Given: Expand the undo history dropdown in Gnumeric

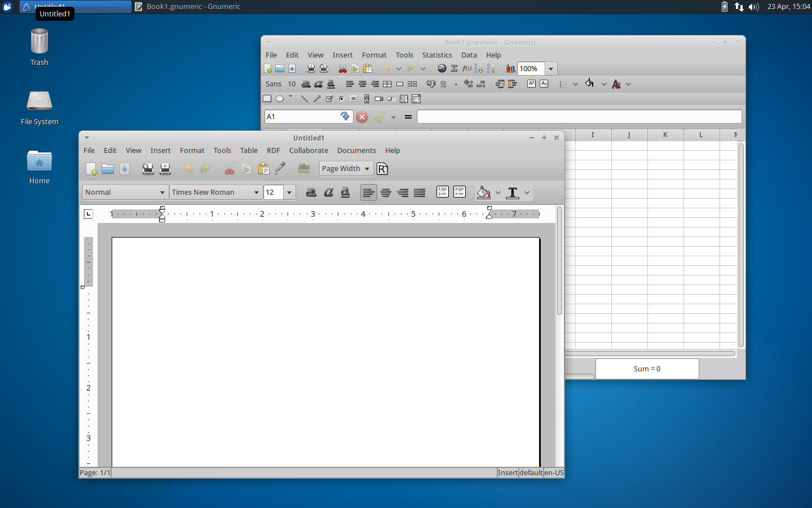Looking at the screenshot, I should click(399, 68).
